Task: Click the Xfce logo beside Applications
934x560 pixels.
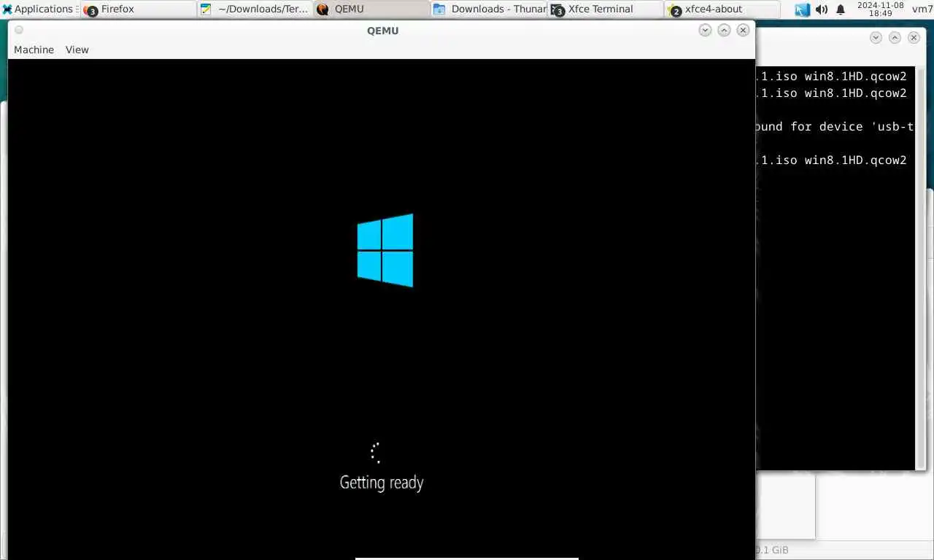Action: tap(7, 9)
